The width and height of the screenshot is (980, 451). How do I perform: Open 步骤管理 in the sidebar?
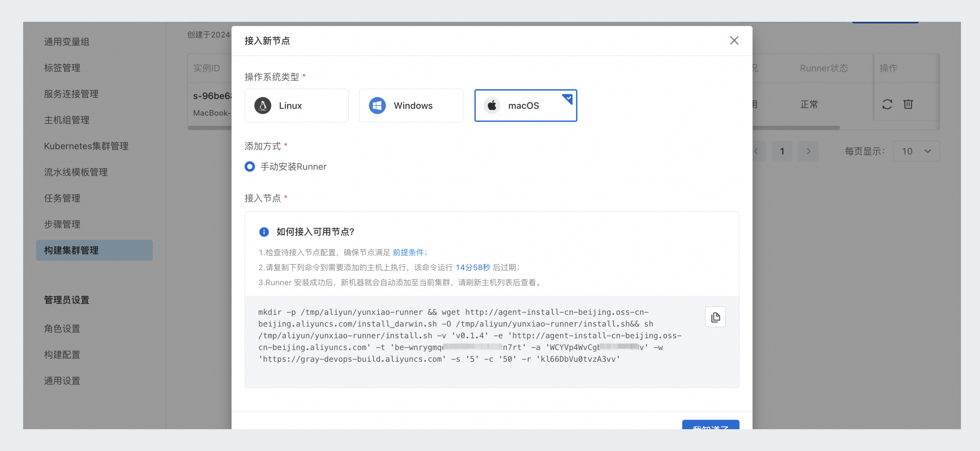(62, 224)
